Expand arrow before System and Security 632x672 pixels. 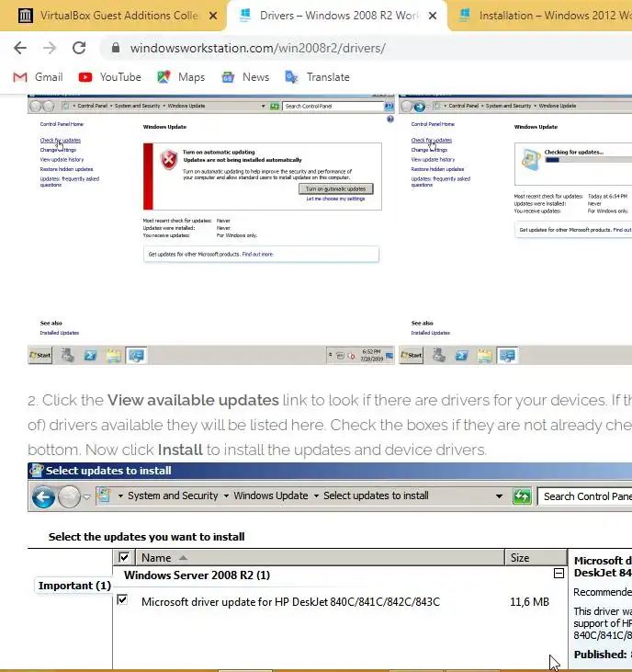120,496
